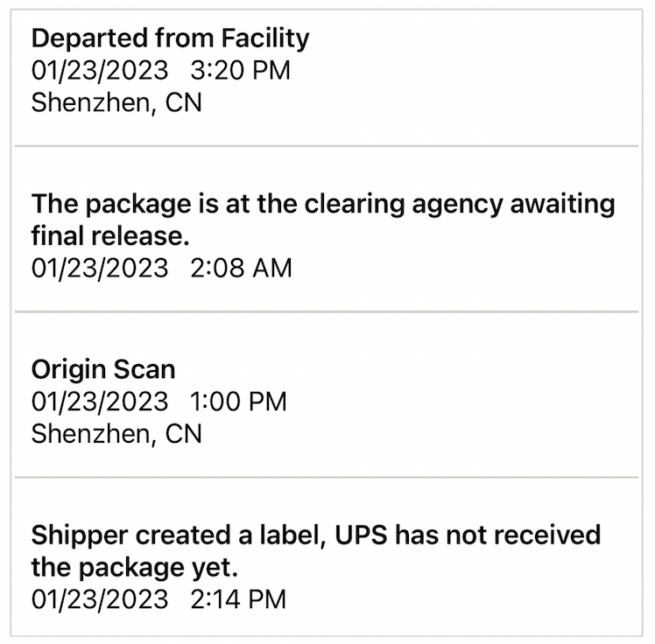Click the 01/23/2023 1:00 PM timestamp
The width and height of the screenshot is (655, 644).
(159, 402)
